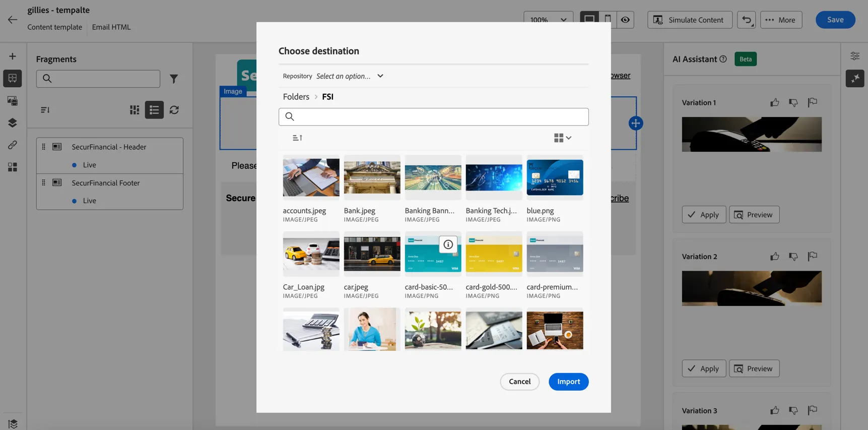The width and height of the screenshot is (868, 430).
Task: Click the Import button
Action: 569,382
